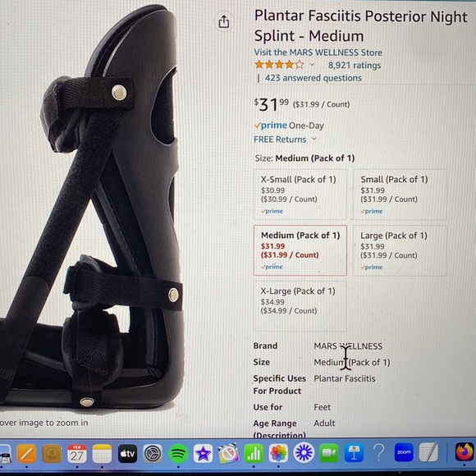
Task: Expand the FREE Returns details chevron
Action: (x=314, y=139)
